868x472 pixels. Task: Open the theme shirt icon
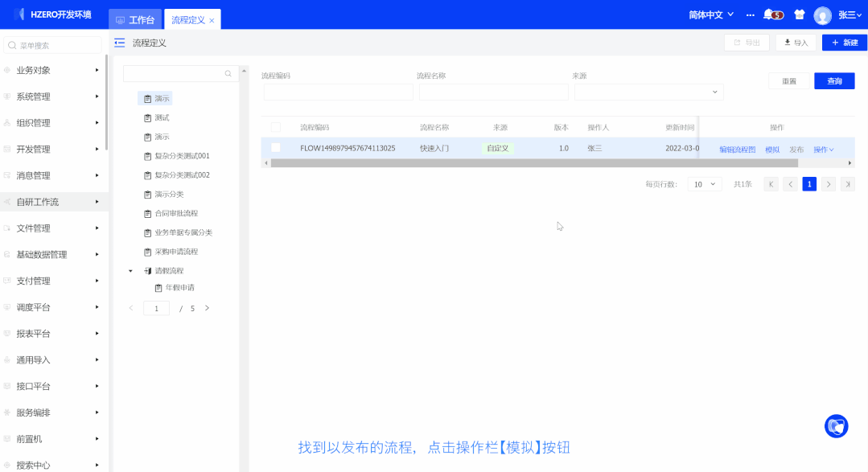click(799, 14)
